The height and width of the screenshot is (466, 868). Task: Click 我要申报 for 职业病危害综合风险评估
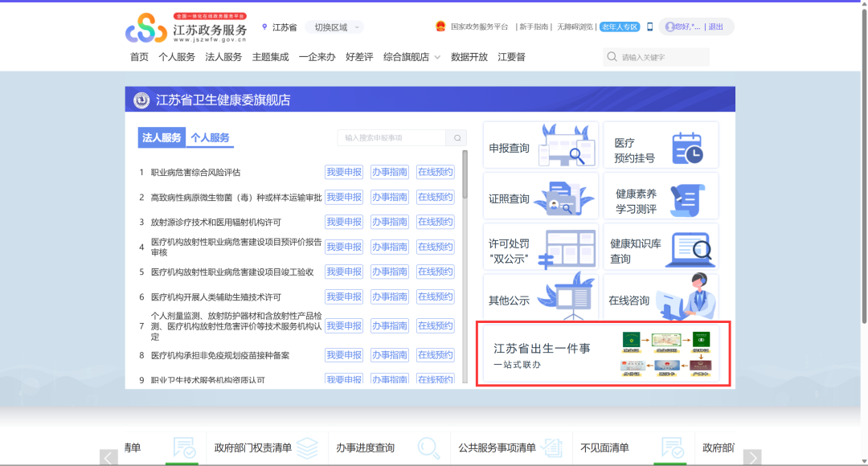click(343, 172)
